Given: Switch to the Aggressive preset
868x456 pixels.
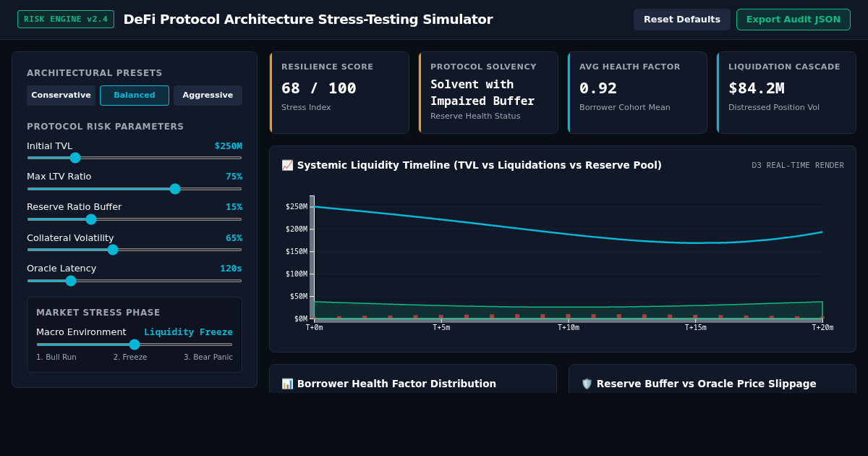Looking at the screenshot, I should (x=208, y=96).
